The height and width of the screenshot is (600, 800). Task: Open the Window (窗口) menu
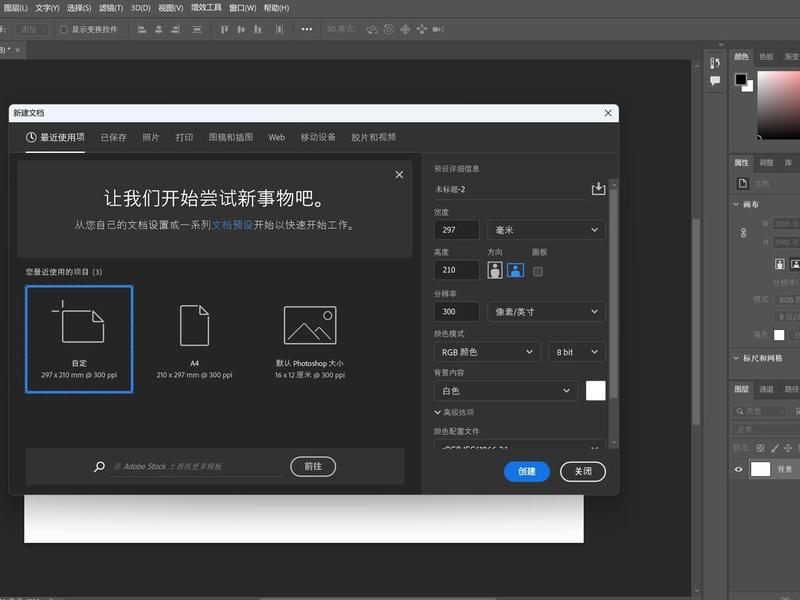tap(242, 8)
